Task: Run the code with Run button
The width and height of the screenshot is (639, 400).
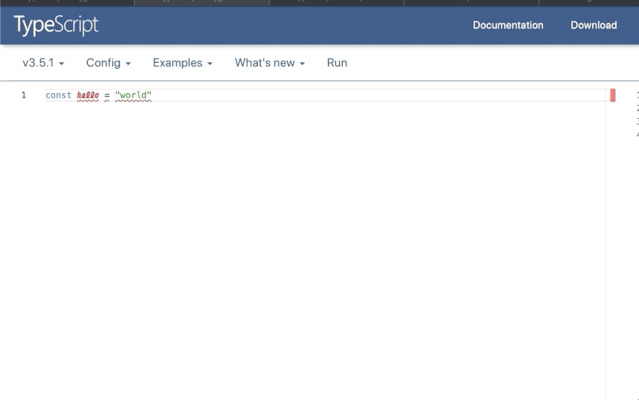Action: [x=337, y=63]
